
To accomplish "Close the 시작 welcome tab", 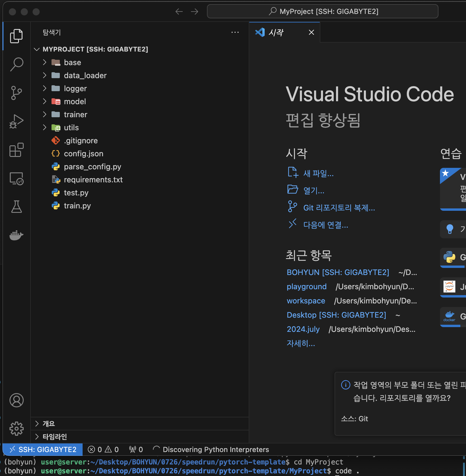I will coord(311,32).
